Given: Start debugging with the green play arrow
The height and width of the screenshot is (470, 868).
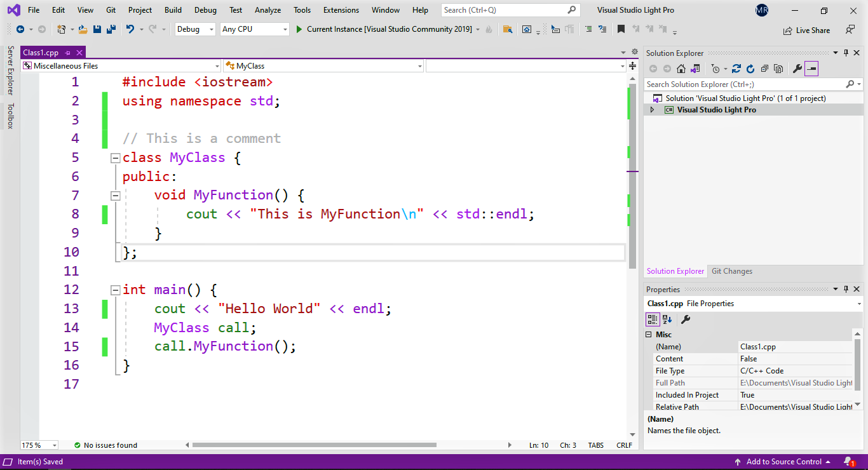Looking at the screenshot, I should tap(300, 29).
